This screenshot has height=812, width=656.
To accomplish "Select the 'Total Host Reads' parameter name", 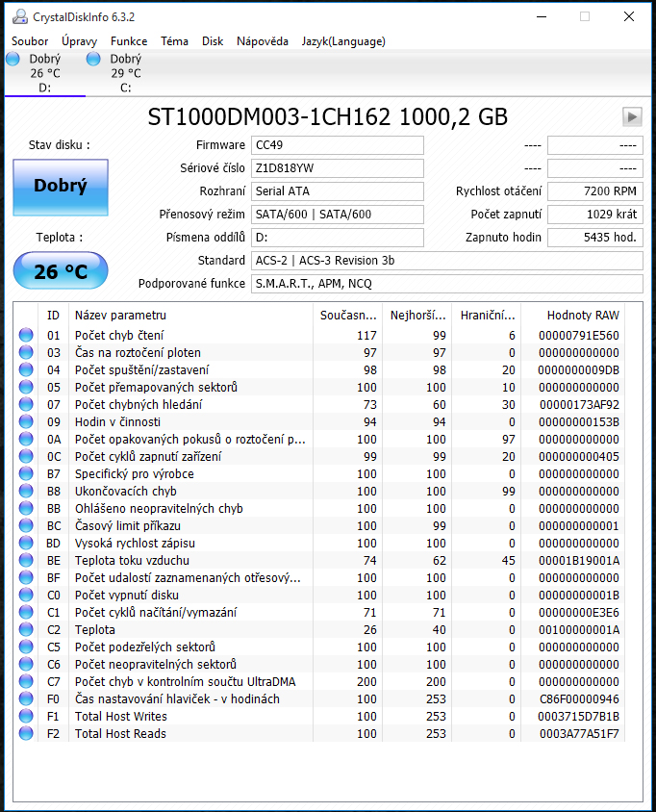I will (x=120, y=734).
